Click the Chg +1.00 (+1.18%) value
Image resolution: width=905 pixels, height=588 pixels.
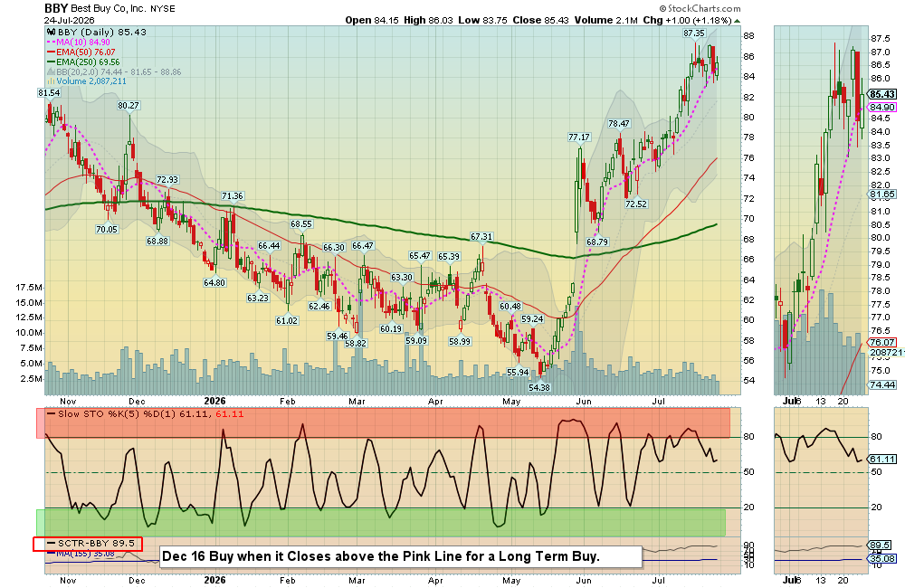click(x=687, y=20)
